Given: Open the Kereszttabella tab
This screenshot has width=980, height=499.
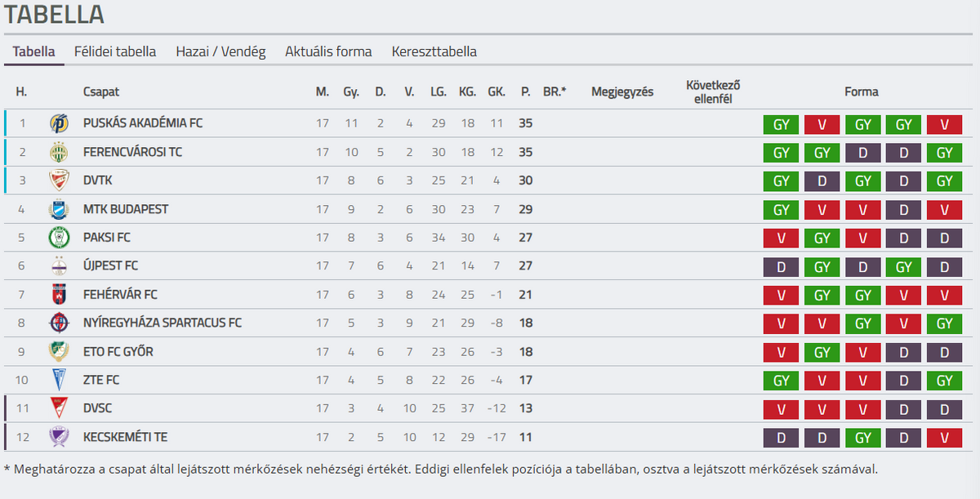Looking at the screenshot, I should (434, 51).
